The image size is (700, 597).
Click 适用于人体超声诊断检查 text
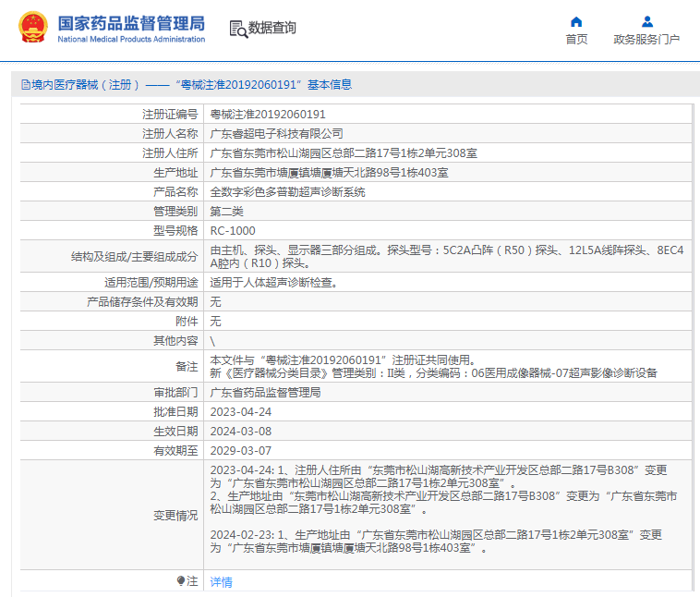point(273,283)
